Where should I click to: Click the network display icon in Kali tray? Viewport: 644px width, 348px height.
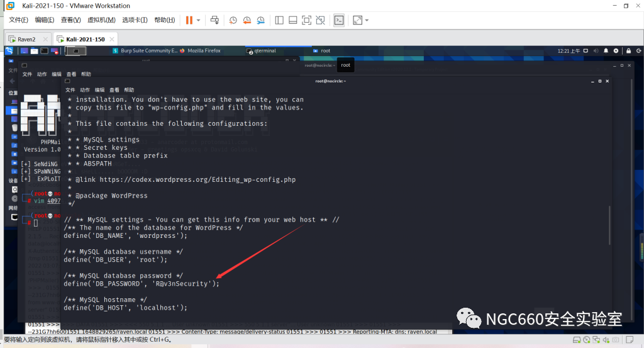click(586, 51)
